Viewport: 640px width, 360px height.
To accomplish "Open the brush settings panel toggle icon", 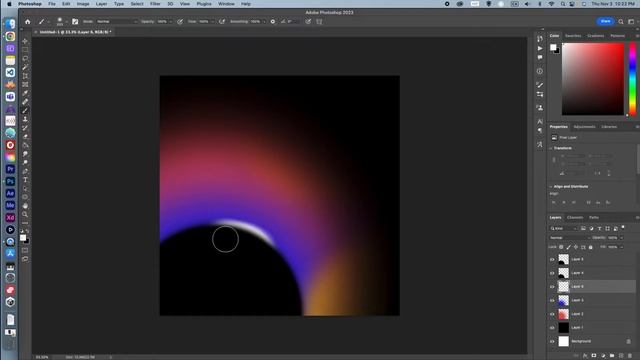I will [75, 22].
